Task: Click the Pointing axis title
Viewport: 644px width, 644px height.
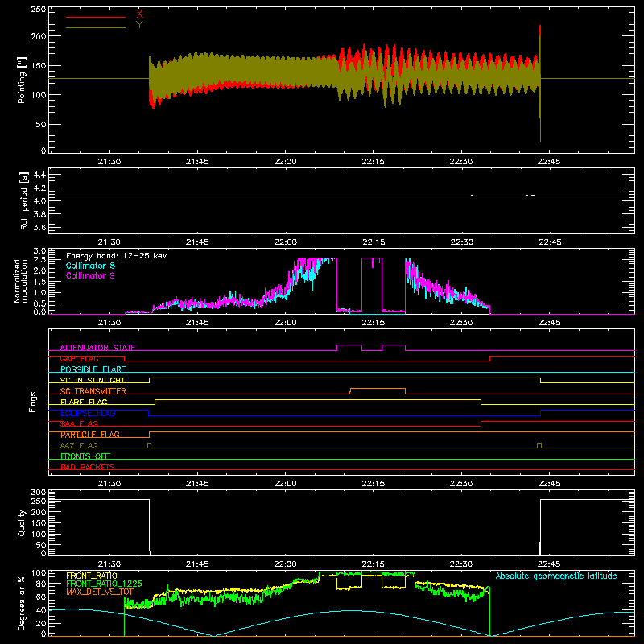Action: click(x=22, y=80)
